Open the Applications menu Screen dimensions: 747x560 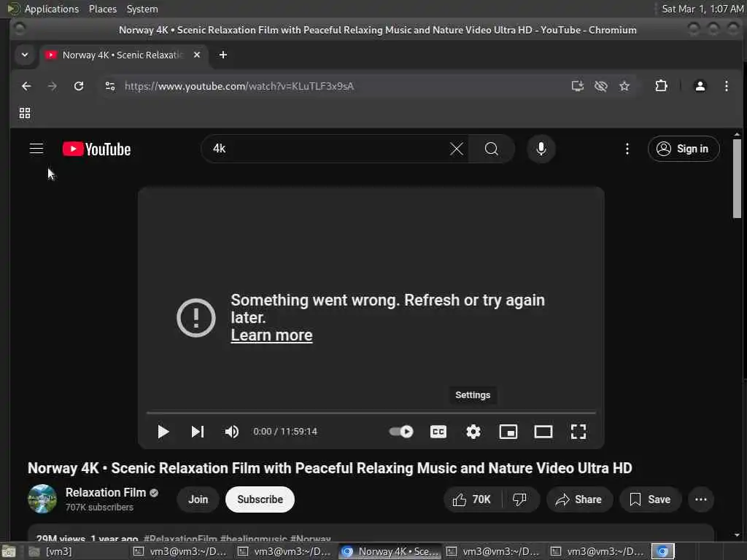(x=52, y=9)
